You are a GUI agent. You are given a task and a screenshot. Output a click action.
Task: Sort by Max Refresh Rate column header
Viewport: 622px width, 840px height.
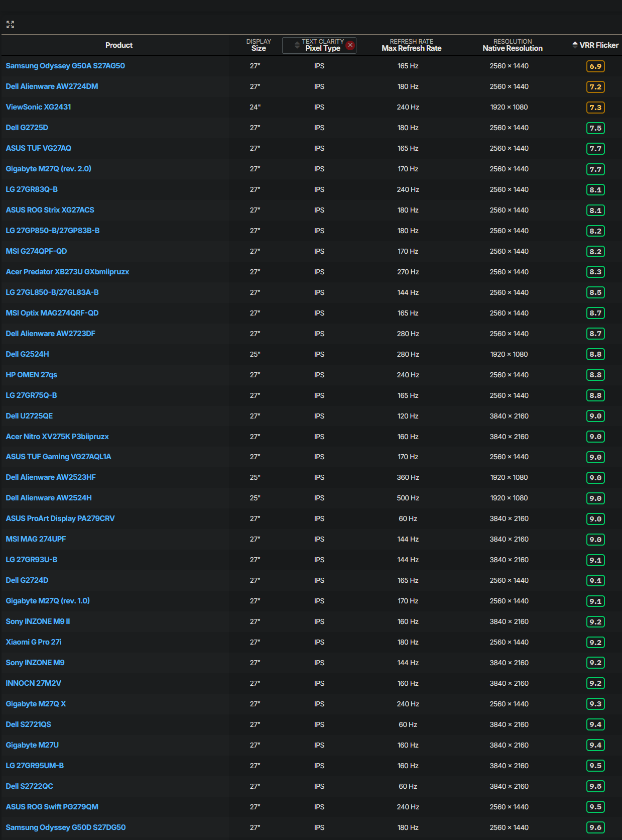[412, 45]
